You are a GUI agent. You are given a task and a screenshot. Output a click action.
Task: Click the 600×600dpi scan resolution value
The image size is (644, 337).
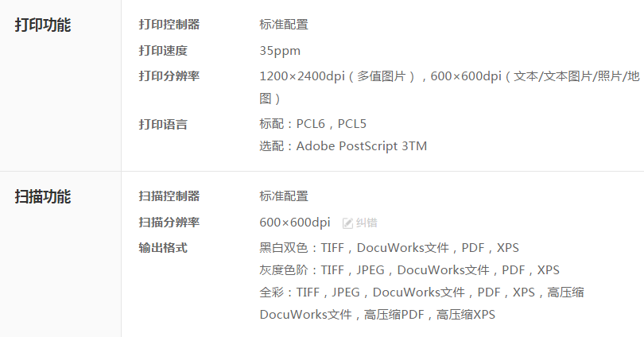[295, 223]
